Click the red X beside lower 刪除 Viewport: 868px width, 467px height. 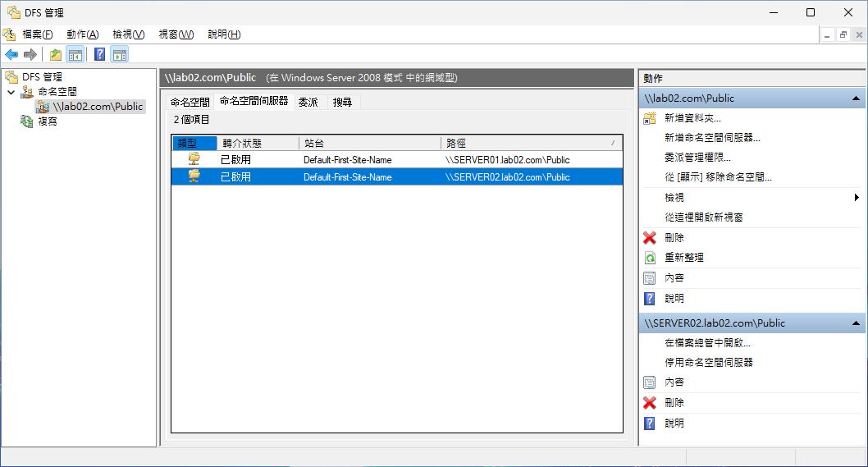[650, 403]
